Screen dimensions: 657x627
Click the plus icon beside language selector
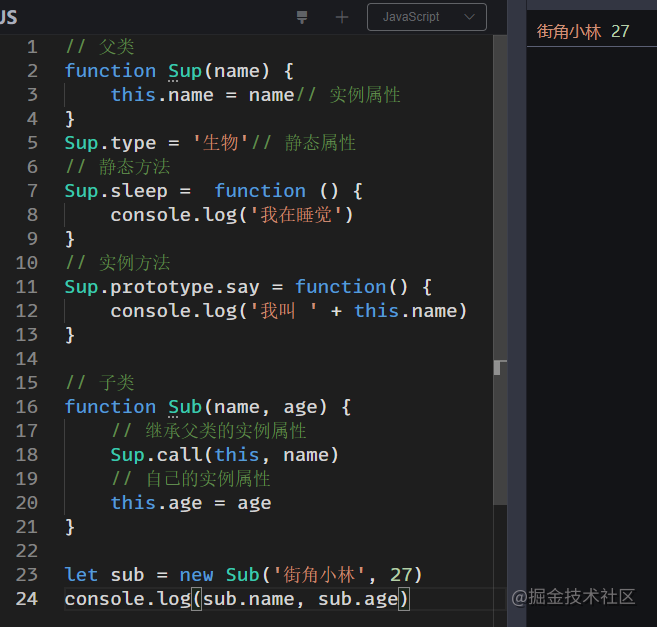(x=342, y=17)
